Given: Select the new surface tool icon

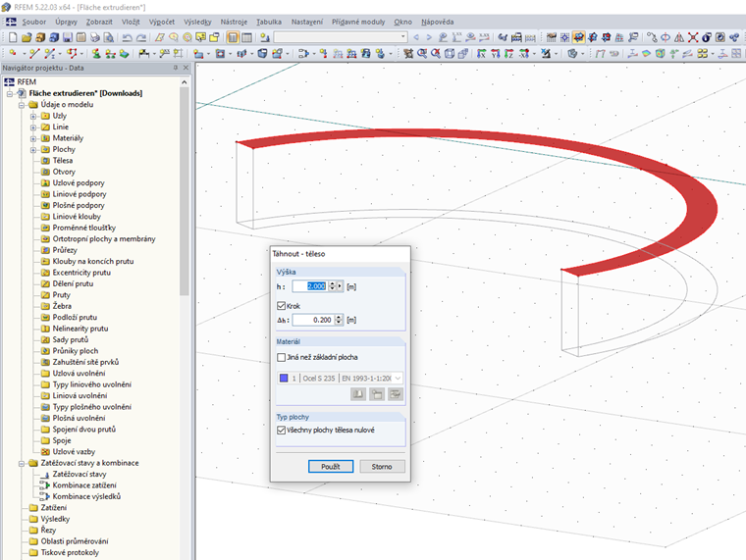Looking at the screenshot, I should pyautogui.click(x=198, y=54).
